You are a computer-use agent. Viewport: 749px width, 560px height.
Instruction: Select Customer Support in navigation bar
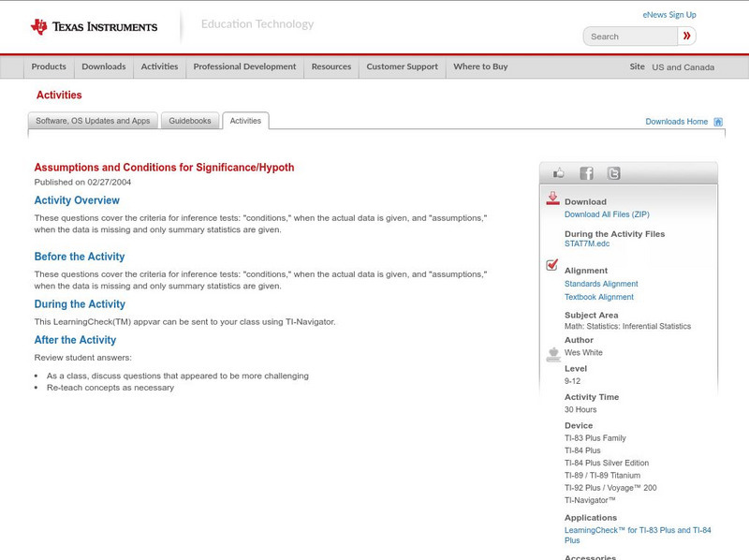click(x=402, y=66)
